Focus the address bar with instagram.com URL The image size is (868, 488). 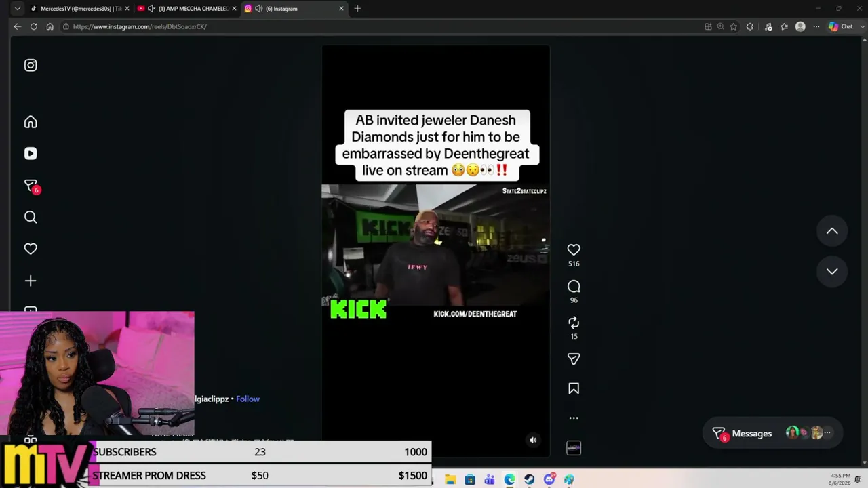click(380, 26)
